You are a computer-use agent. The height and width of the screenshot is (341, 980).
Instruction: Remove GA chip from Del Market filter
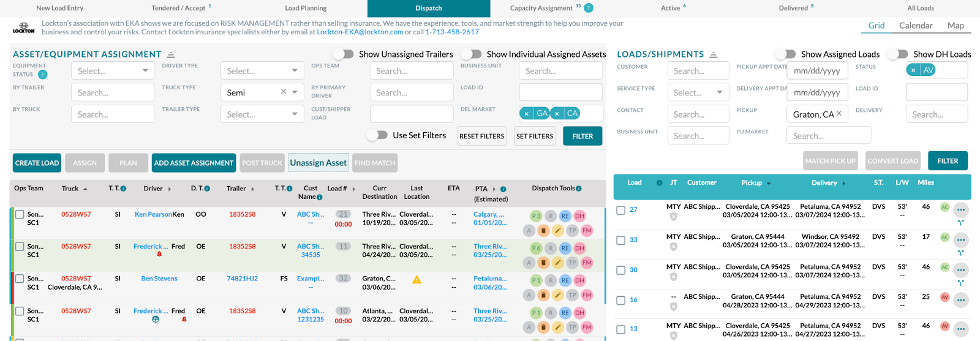pyautogui.click(x=526, y=113)
